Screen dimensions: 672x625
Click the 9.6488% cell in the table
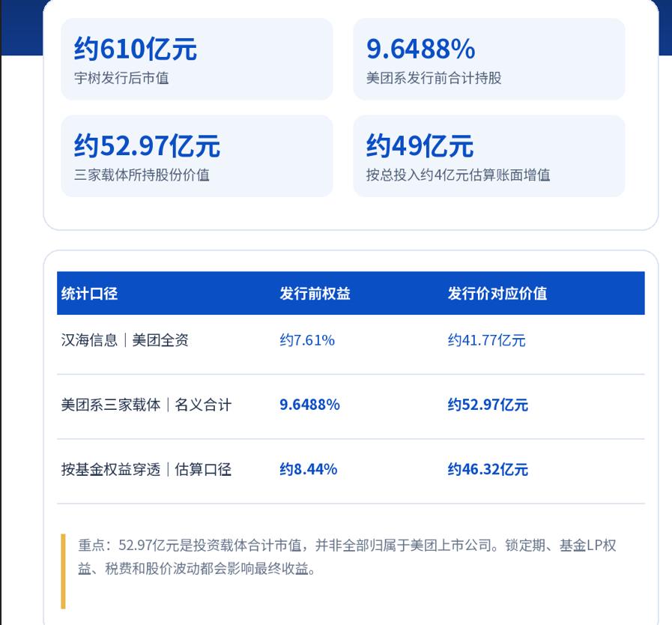[x=310, y=405]
